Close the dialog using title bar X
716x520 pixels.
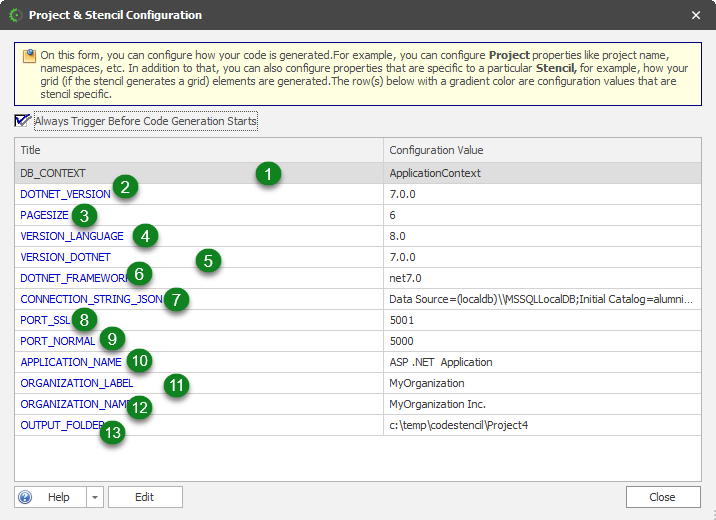[696, 15]
